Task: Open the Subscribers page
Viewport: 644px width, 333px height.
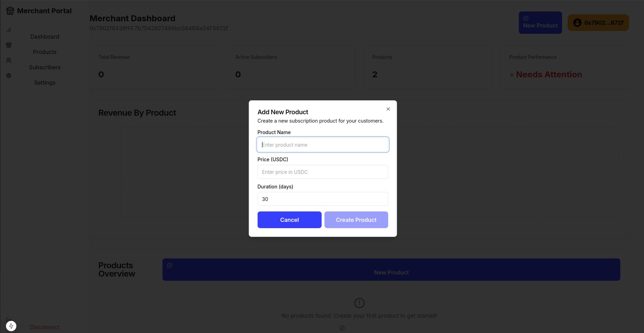Action: pyautogui.click(x=45, y=67)
